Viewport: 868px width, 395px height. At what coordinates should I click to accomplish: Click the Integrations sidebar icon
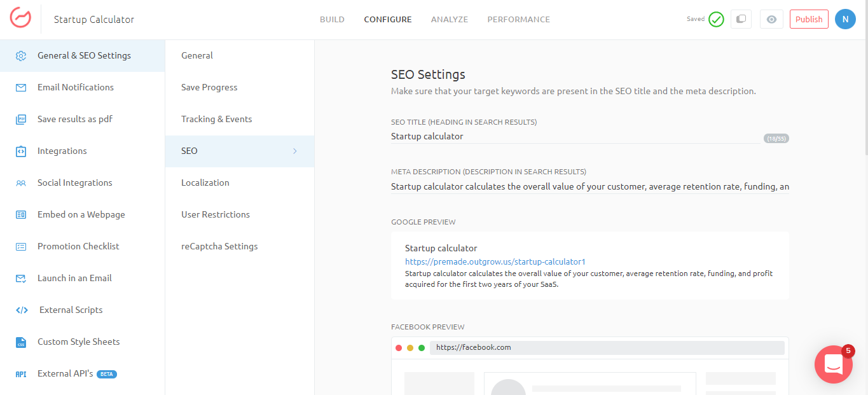point(21,151)
